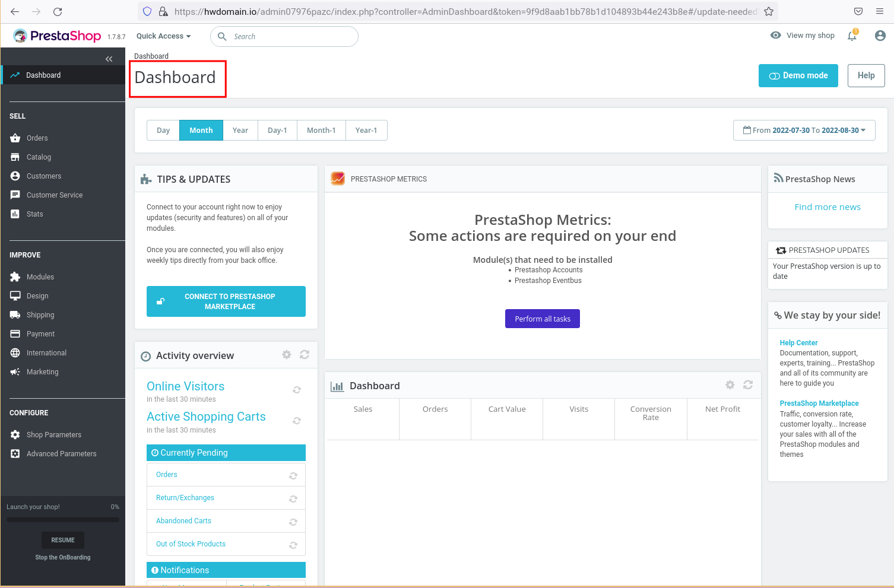Viewport: 894px width, 588px height.
Task: Collapse the sidebar menu arrows
Action: click(x=109, y=59)
